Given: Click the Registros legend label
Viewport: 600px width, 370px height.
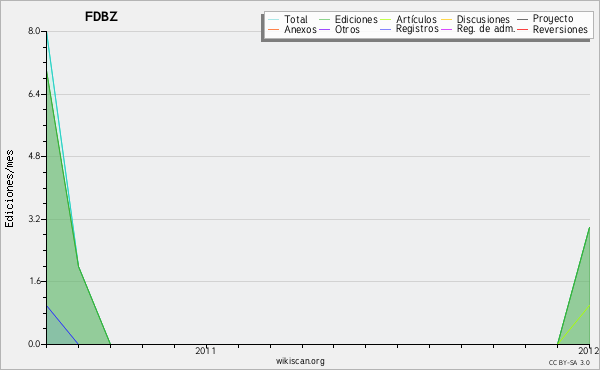Looking at the screenshot, I should click(x=417, y=29).
